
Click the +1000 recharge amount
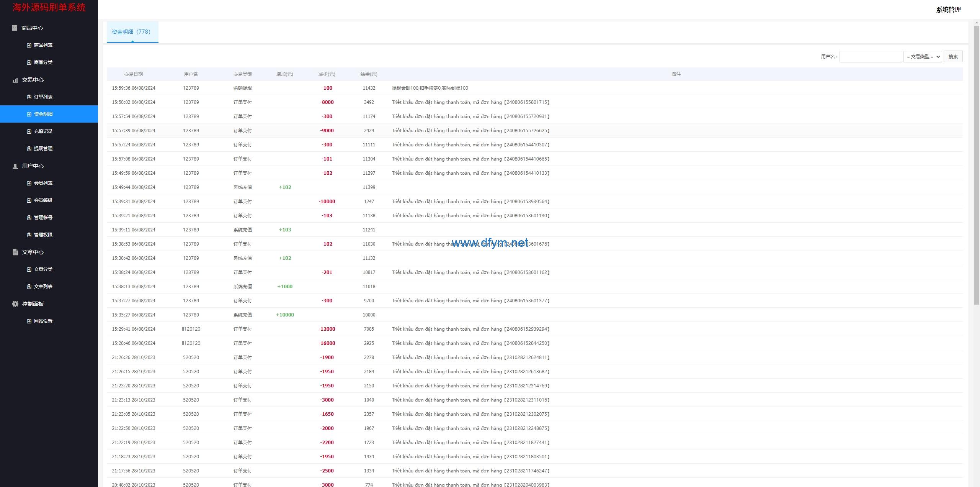(285, 287)
